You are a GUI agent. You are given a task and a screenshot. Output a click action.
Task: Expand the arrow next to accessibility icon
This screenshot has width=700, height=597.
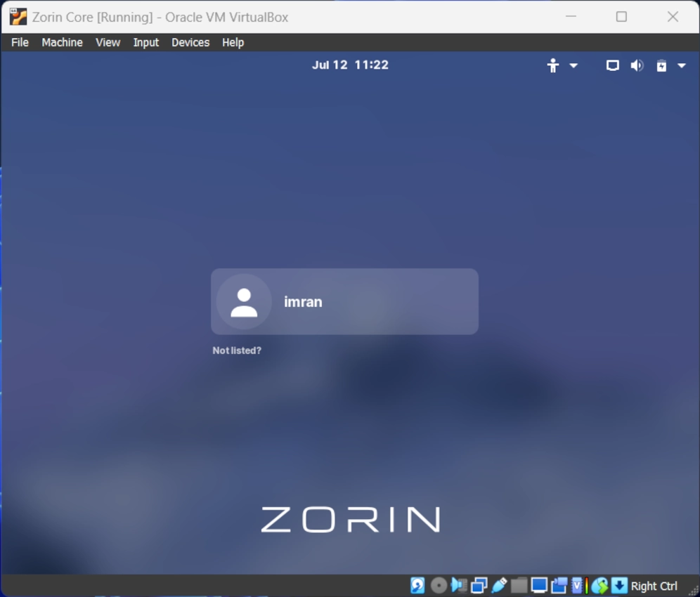pyautogui.click(x=573, y=66)
